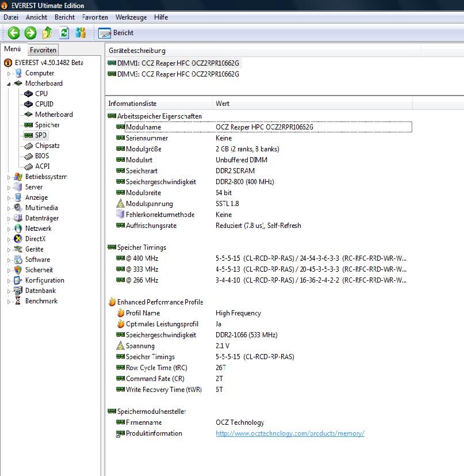The image size is (464, 476).
Task: Click the Computer icon in the tree
Action: tap(18, 73)
